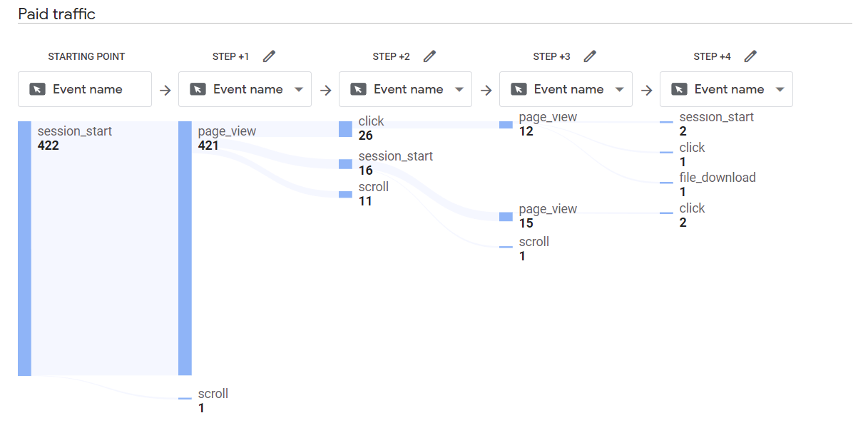Click the pencil edit icon for Step +2
Image resolution: width=868 pixels, height=438 pixels.
pos(429,56)
